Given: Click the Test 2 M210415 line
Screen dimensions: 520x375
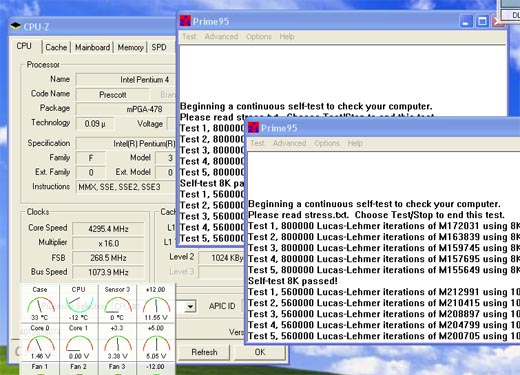Looking at the screenshot, I should 384,303.
